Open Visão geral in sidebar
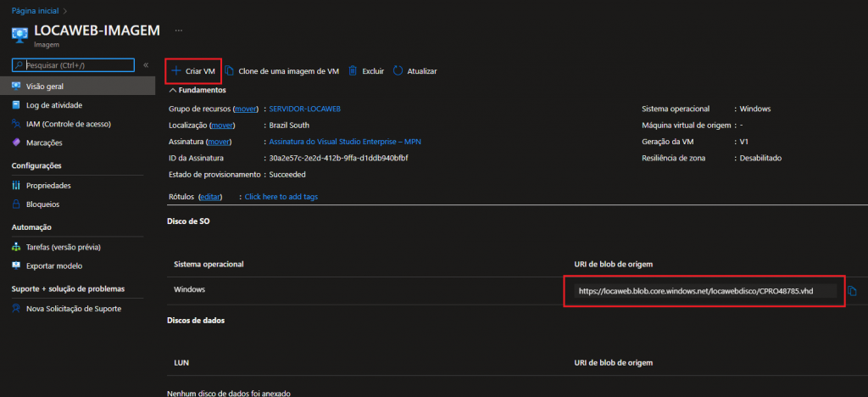Screen dimensions: 868x397 [45, 86]
